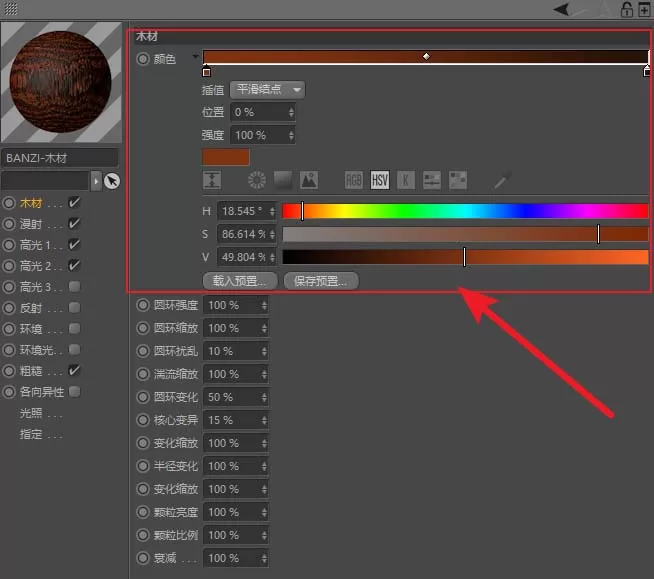
Task: Expand the arrow beside the layer field
Action: click(x=96, y=181)
